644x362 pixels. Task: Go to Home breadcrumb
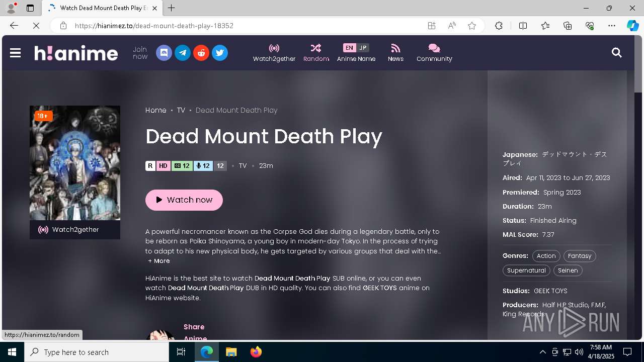pyautogui.click(x=156, y=110)
